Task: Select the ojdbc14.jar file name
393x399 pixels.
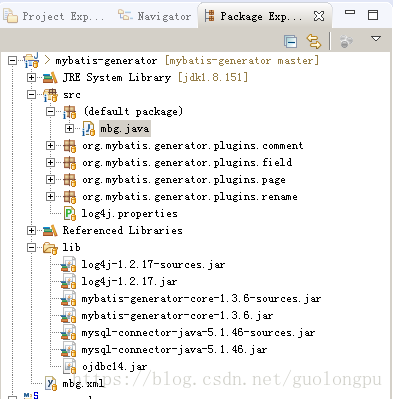Action: (115, 367)
